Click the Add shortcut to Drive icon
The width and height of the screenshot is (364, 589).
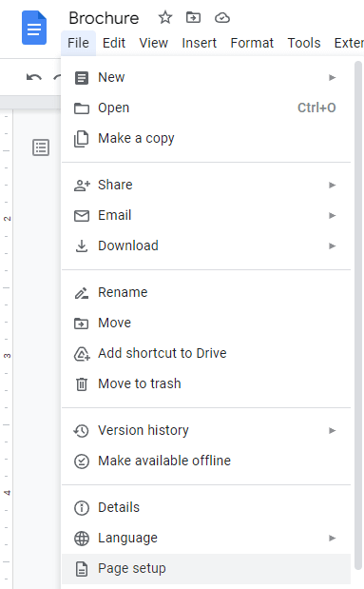[x=82, y=353]
